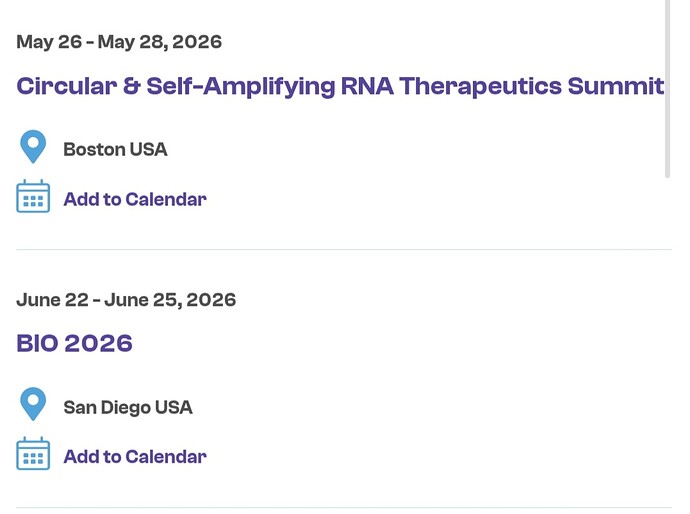Click the May 26 - May 28, 2026 date

tap(119, 42)
